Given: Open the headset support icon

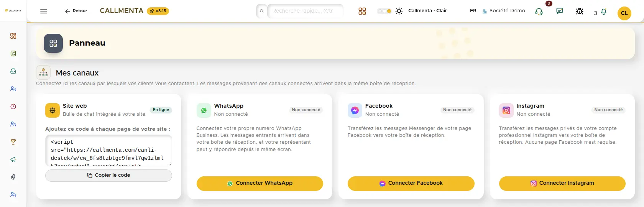Looking at the screenshot, I should tap(539, 11).
